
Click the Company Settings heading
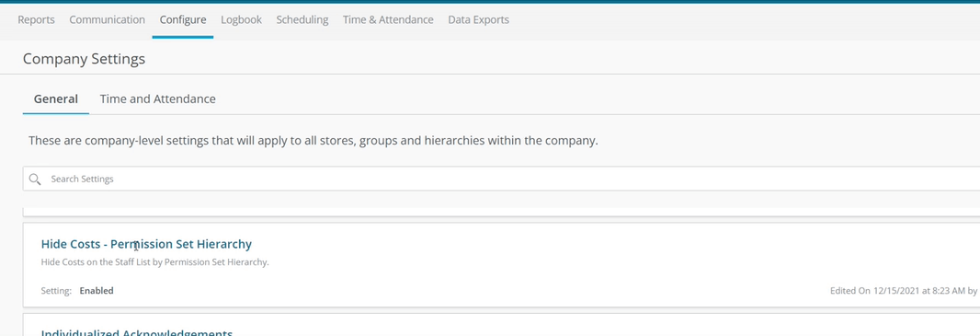[x=84, y=59]
